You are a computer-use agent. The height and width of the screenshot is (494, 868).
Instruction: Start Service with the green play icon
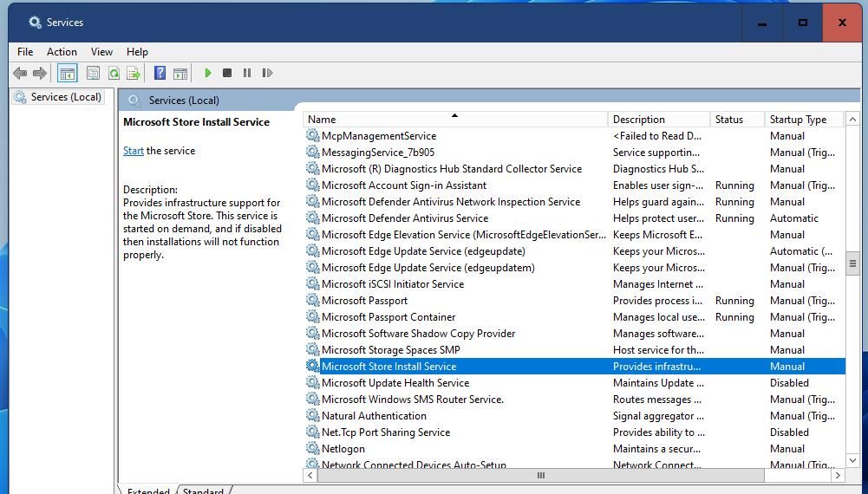(208, 73)
